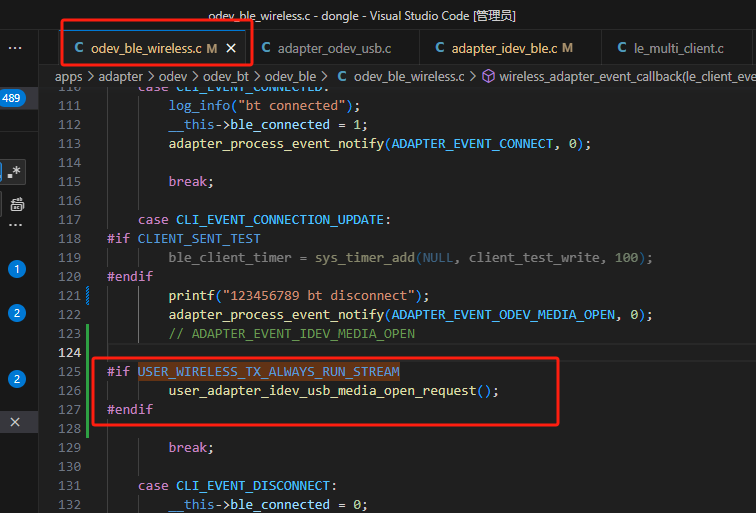
Task: Click the log_info "bt connected" line
Action: pos(264,106)
